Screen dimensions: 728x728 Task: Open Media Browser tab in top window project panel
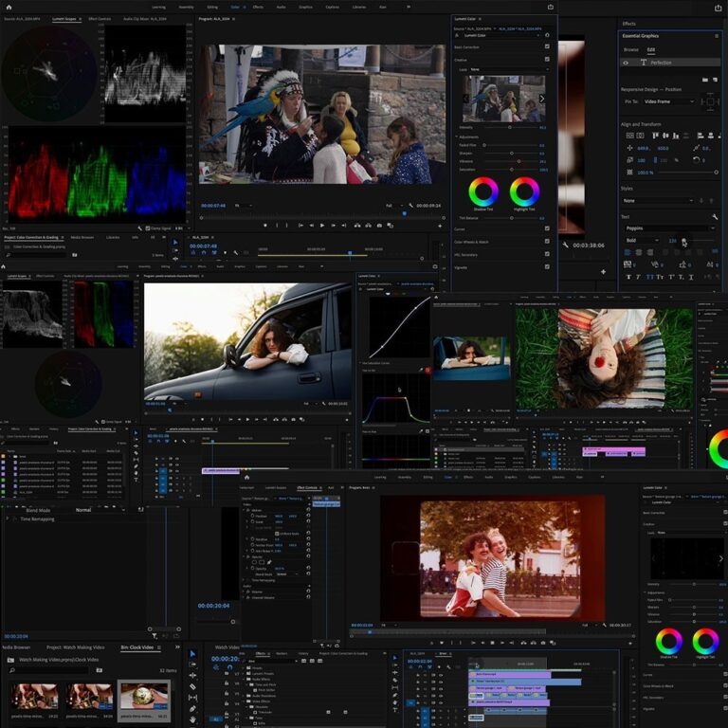coord(82,237)
